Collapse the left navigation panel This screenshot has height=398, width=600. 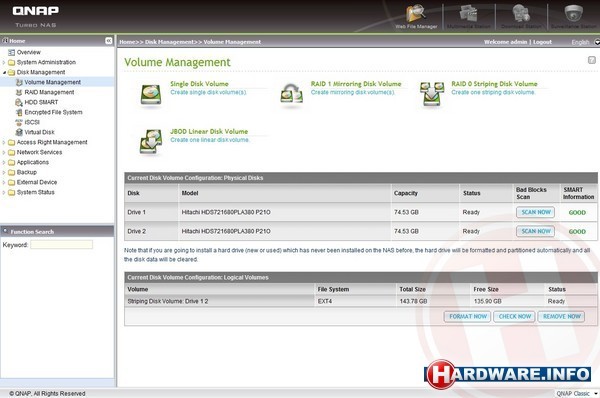click(x=109, y=41)
